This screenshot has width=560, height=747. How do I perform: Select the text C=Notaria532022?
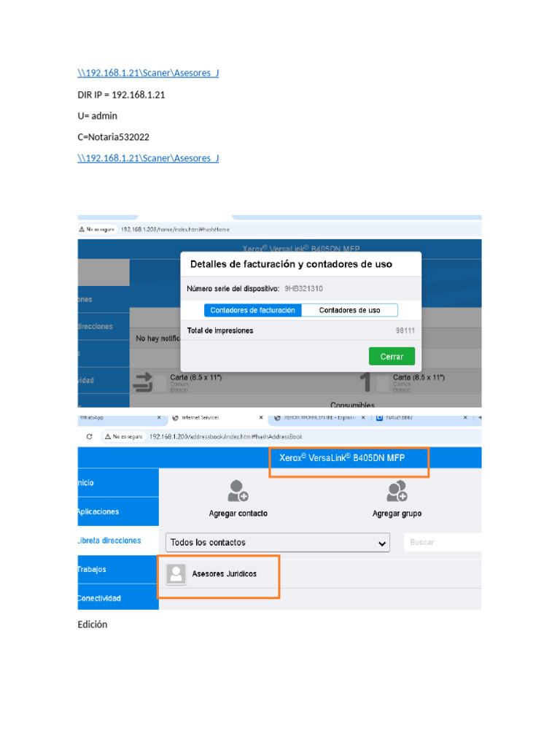tap(113, 137)
